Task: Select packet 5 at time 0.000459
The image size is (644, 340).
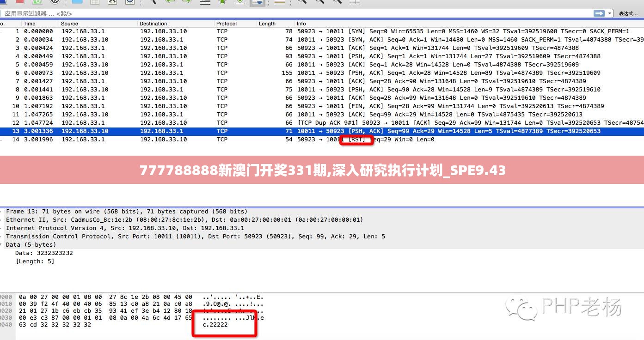Action: tap(322, 65)
